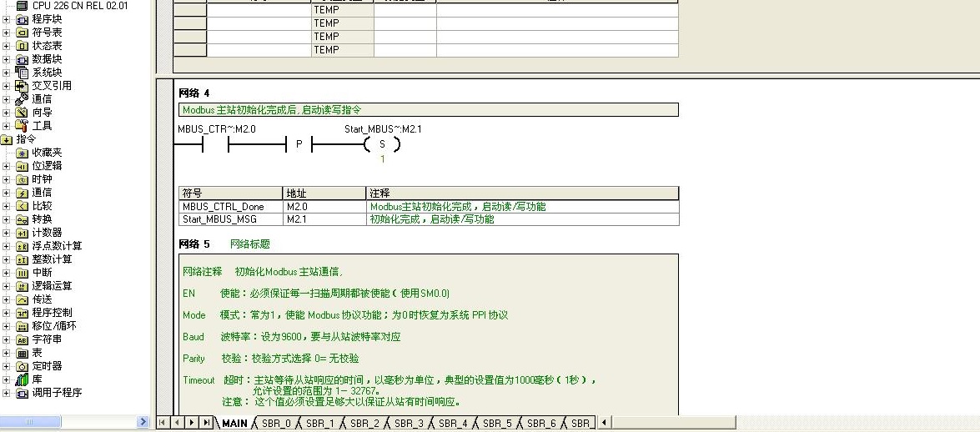
Task: Click the 向导 wizards icon
Action: pyautogui.click(x=22, y=113)
